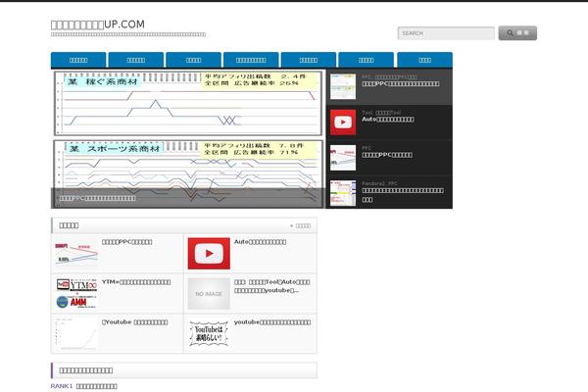Select the red YouTube play icon in the dark slider panel
Image resolution: width=588 pixels, height=392 pixels.
(x=343, y=122)
